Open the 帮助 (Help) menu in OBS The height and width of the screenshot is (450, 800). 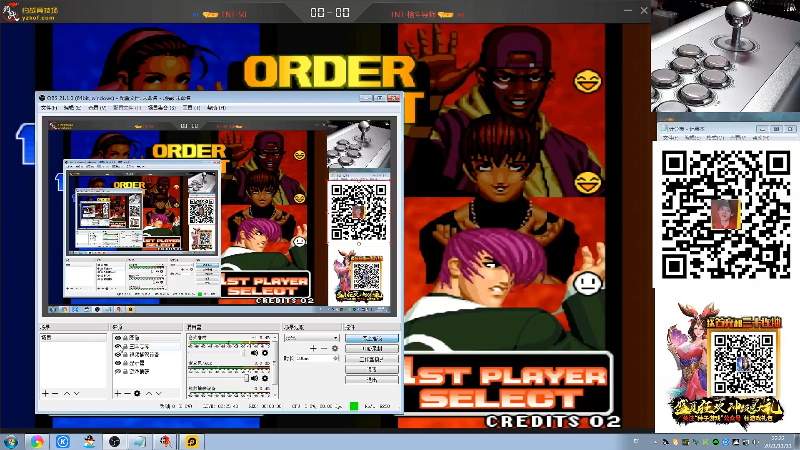pyautogui.click(x=216, y=108)
